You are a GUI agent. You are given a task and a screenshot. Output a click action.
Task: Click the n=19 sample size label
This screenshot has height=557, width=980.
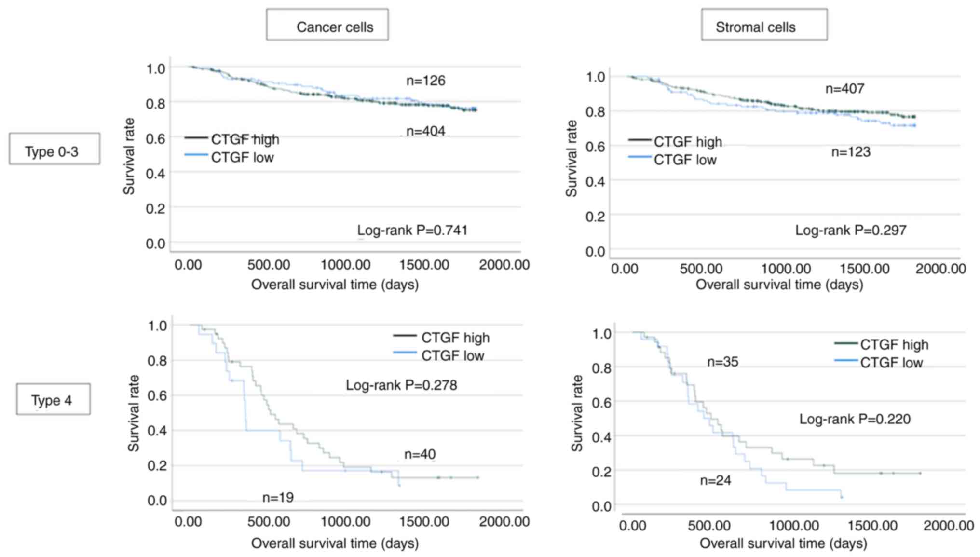click(x=278, y=498)
